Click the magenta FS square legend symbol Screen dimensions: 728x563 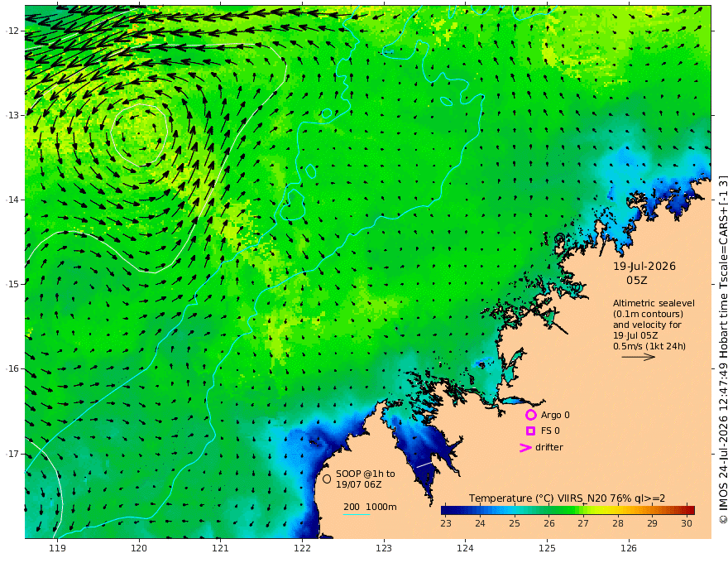[x=530, y=431]
